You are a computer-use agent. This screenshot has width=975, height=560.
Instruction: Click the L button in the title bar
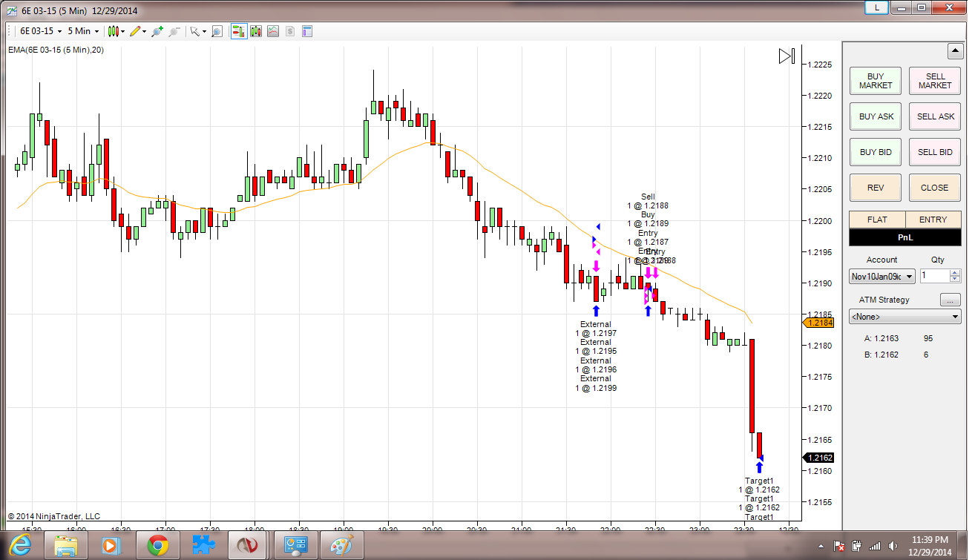[876, 7]
